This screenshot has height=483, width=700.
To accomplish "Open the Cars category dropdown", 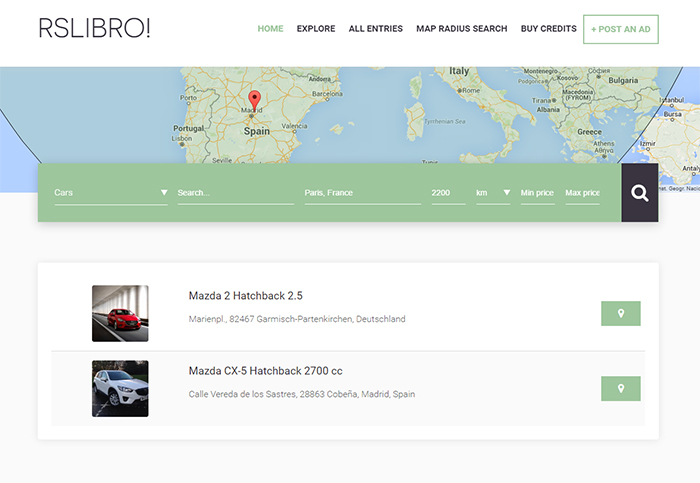I will 111,193.
